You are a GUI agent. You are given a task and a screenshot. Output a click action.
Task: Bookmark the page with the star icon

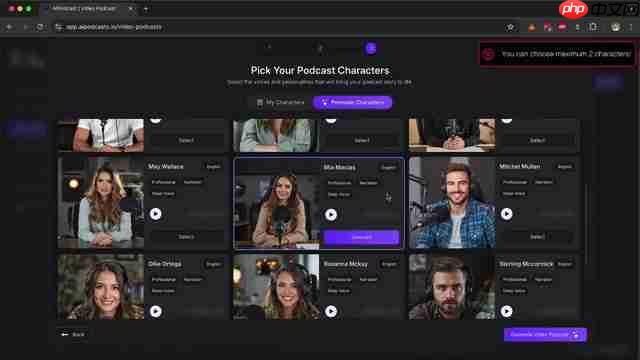[510, 27]
